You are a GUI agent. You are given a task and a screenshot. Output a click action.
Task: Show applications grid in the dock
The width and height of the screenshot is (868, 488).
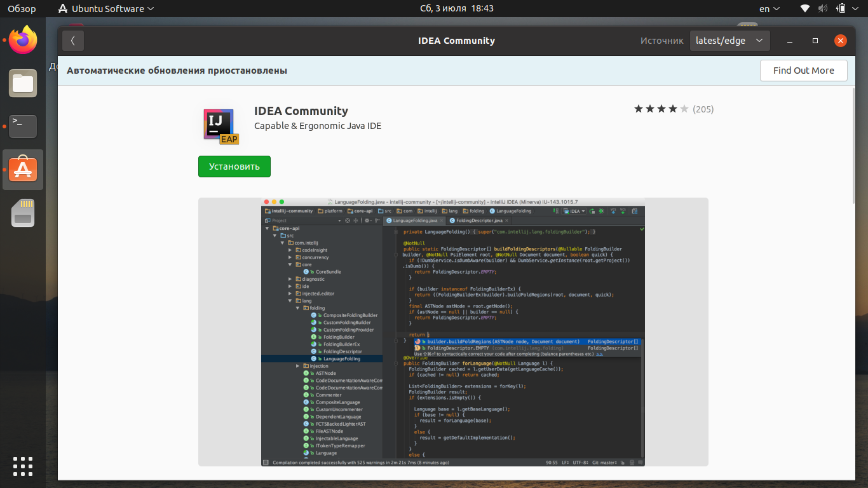tap(23, 466)
